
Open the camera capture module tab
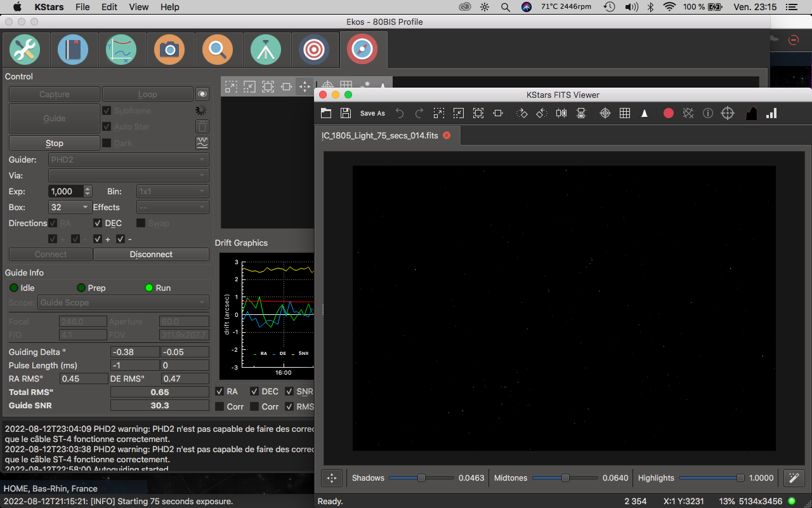coord(169,50)
